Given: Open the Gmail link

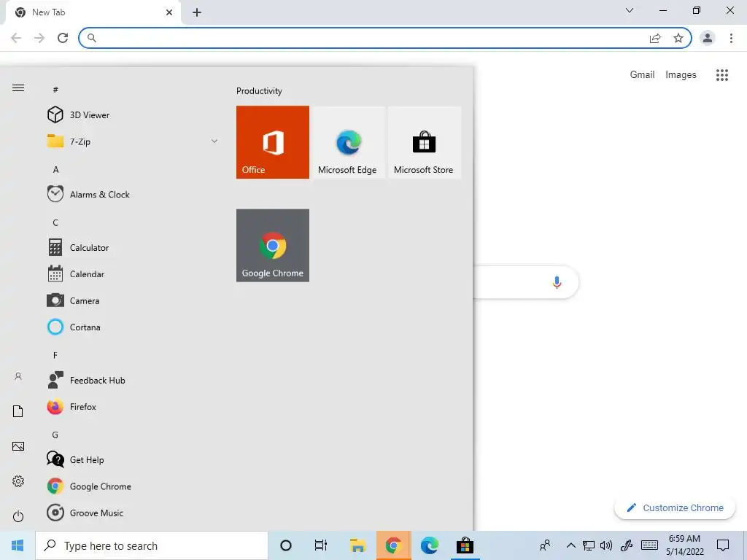Looking at the screenshot, I should click(x=642, y=74).
